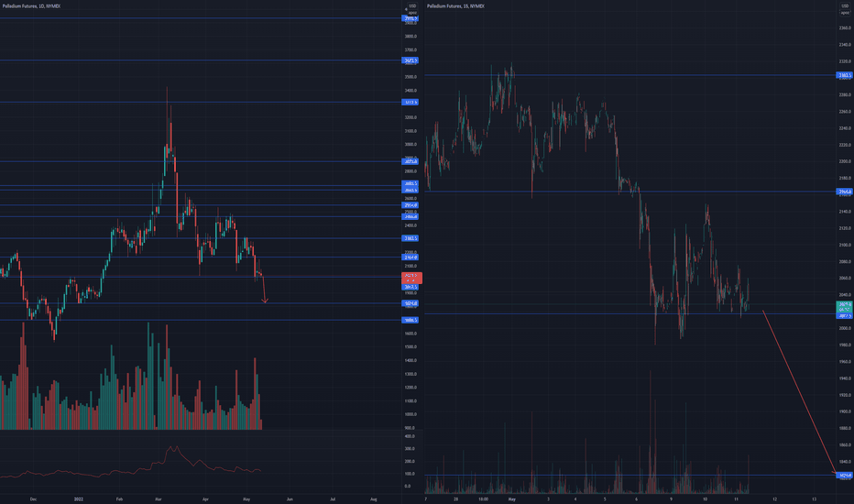854x504 pixels.
Task: Click the Apr label on the daily time axis
Action: tap(205, 499)
